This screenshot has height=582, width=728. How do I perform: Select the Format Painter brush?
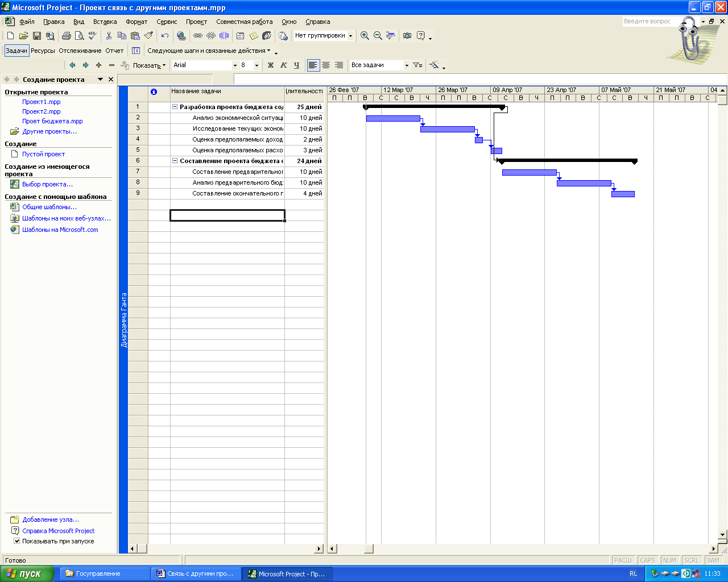tap(148, 36)
